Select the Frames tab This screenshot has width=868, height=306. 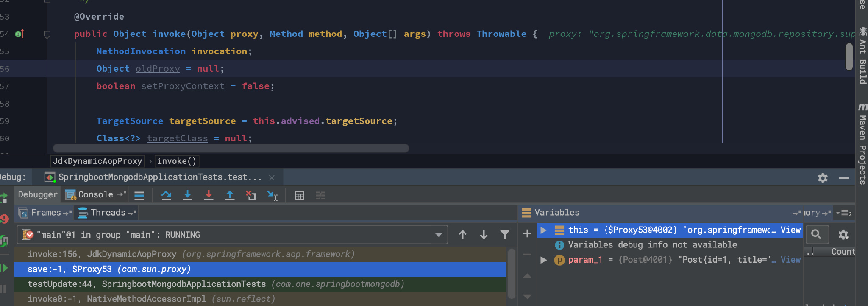click(x=45, y=213)
